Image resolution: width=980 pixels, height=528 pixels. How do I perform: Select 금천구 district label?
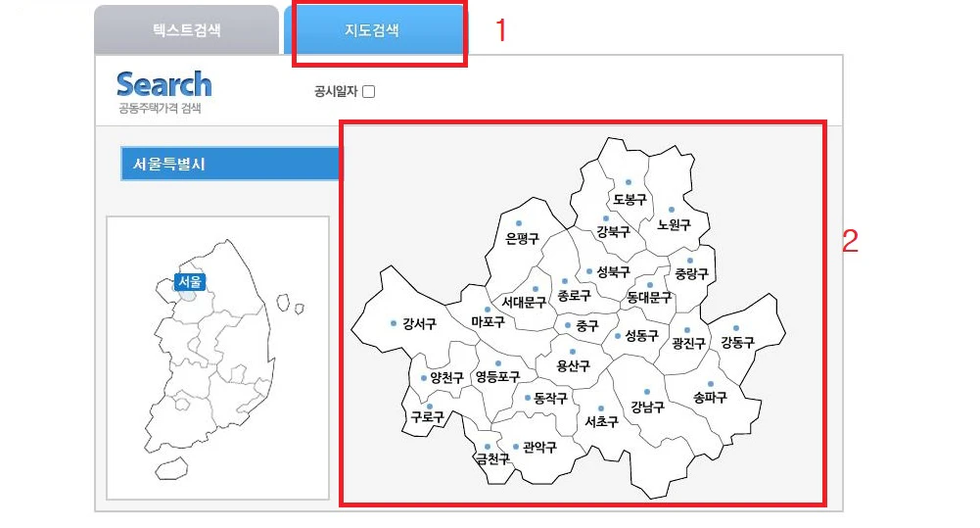(493, 459)
